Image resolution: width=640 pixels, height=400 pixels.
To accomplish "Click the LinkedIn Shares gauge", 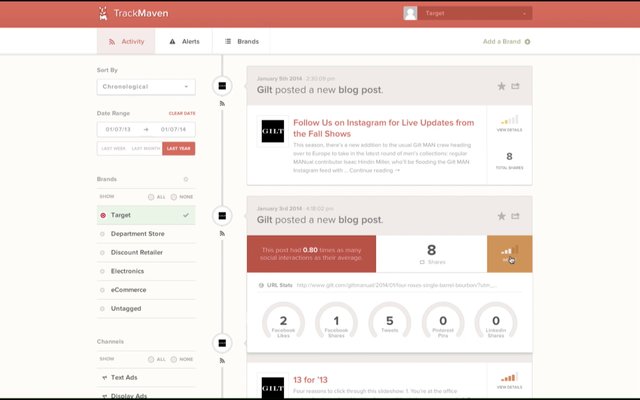I will (x=496, y=321).
